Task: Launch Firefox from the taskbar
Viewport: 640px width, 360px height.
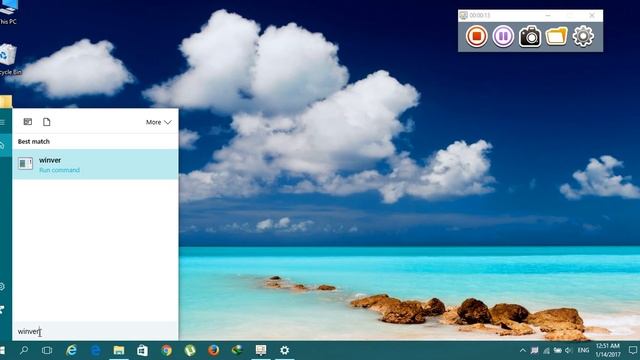Action: click(213, 350)
